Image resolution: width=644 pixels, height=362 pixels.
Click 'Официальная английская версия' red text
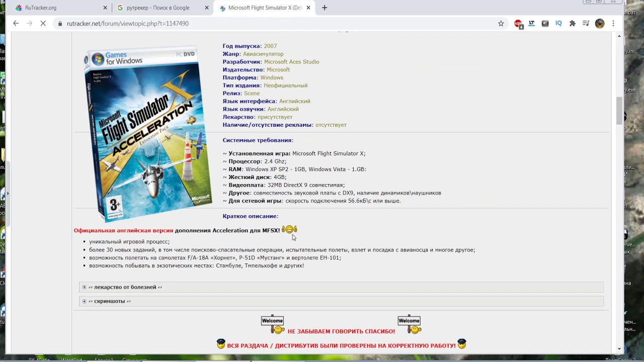click(123, 230)
